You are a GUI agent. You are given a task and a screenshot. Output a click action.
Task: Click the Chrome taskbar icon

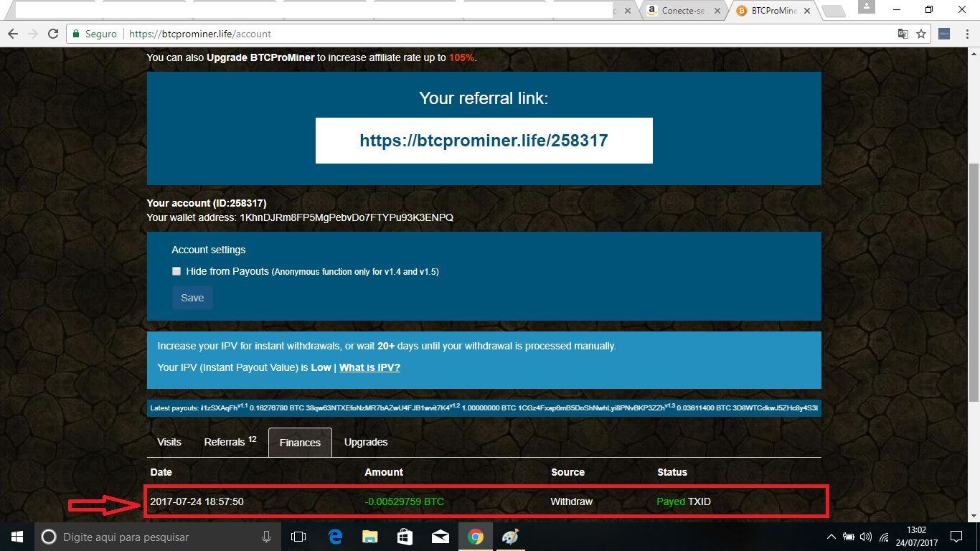475,537
